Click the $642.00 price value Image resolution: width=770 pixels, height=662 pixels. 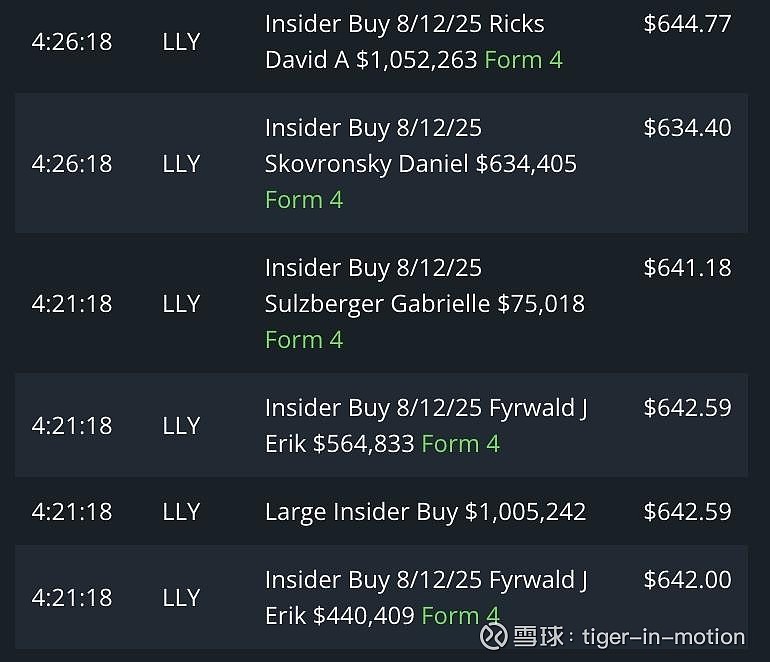[x=688, y=579]
